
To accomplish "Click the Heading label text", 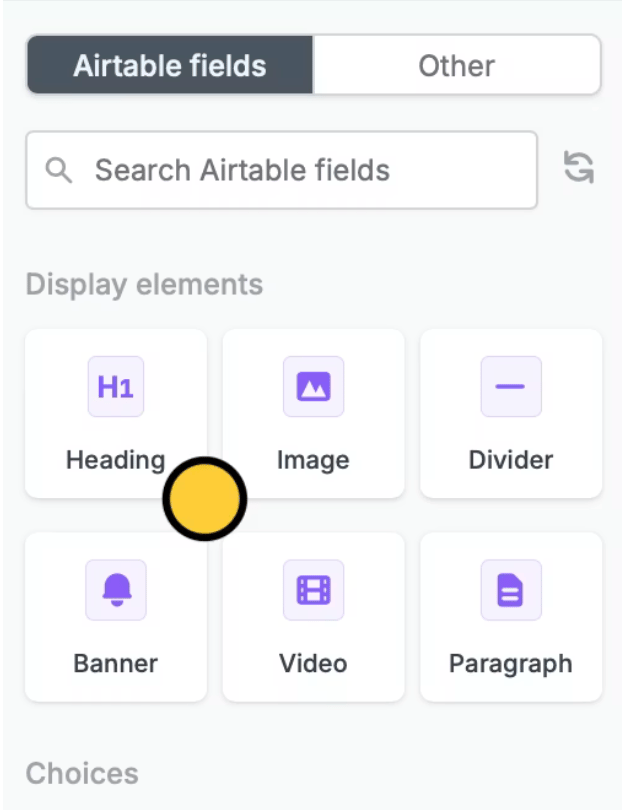I will point(116,460).
